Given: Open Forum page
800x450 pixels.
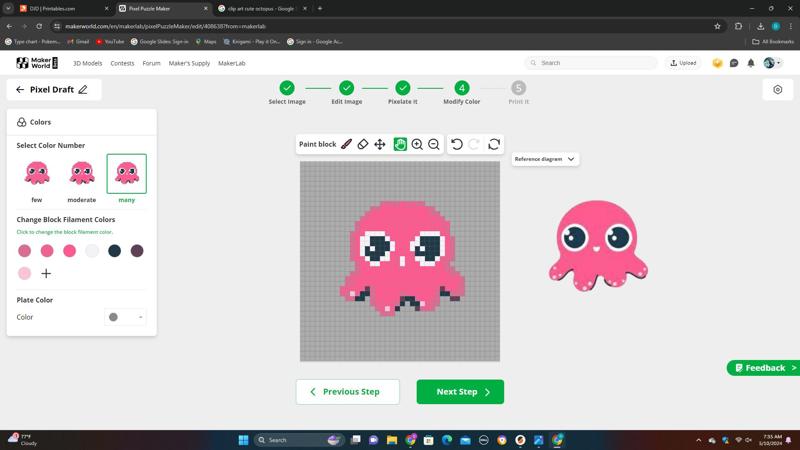Looking at the screenshot, I should pos(151,63).
